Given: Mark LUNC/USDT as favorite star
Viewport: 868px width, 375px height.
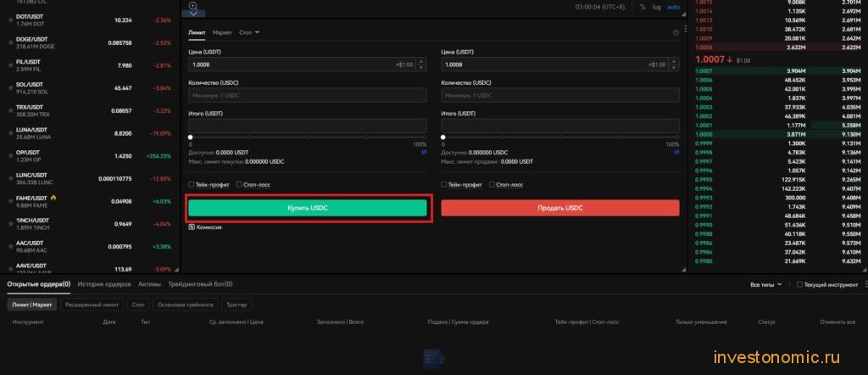Looking at the screenshot, I should pyautogui.click(x=10, y=179).
